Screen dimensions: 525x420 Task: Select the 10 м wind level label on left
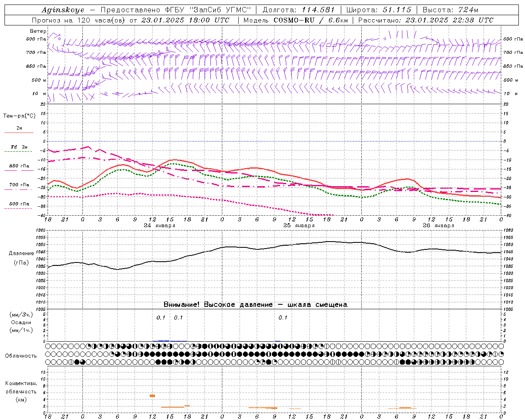point(39,94)
